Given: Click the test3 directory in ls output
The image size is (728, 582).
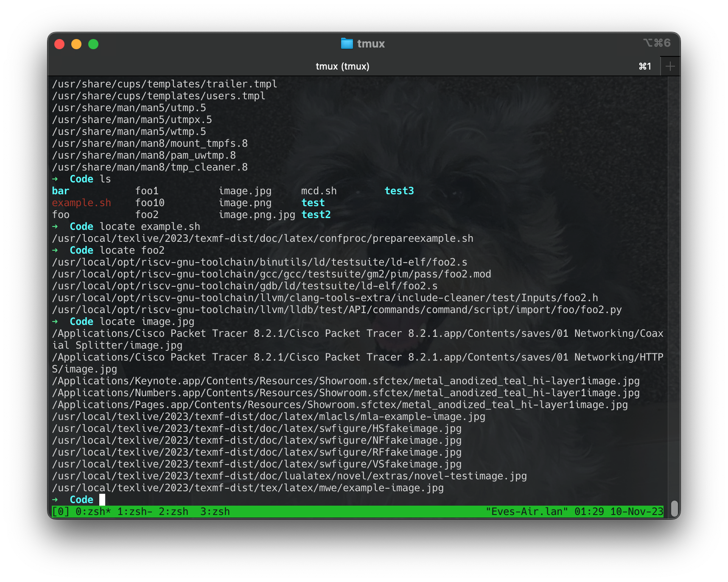Looking at the screenshot, I should [x=399, y=191].
